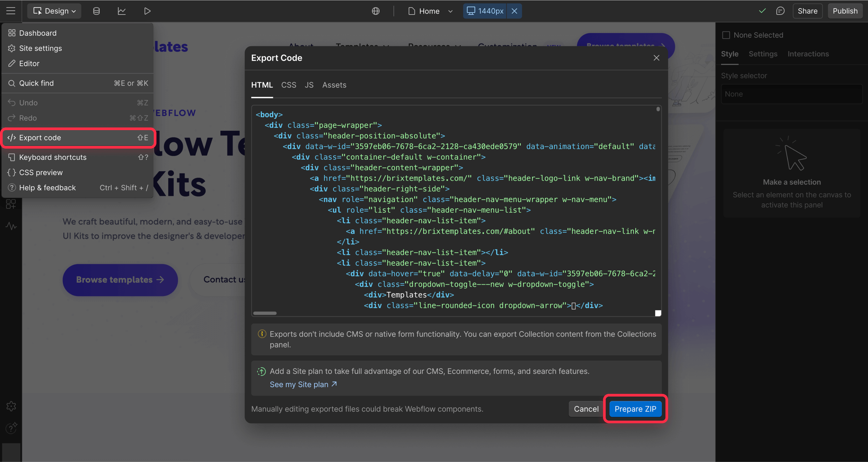Click the Style selector None field
This screenshot has height=462, width=868.
tap(791, 94)
